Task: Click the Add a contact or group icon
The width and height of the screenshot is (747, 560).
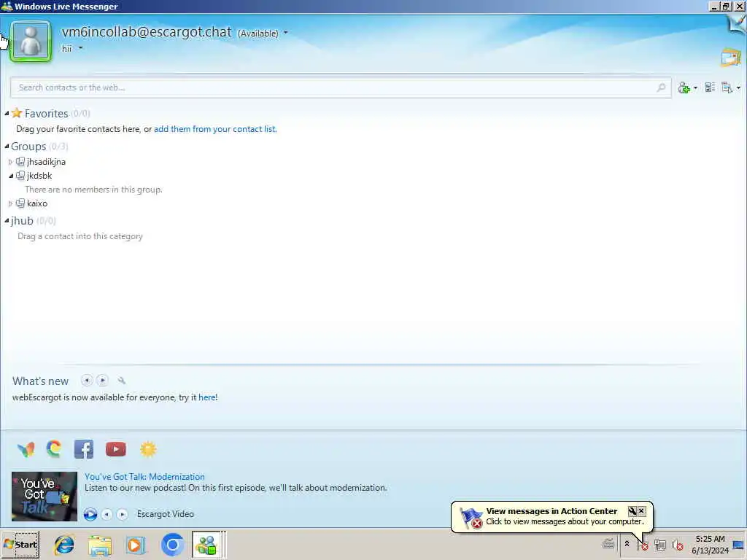Action: point(684,87)
